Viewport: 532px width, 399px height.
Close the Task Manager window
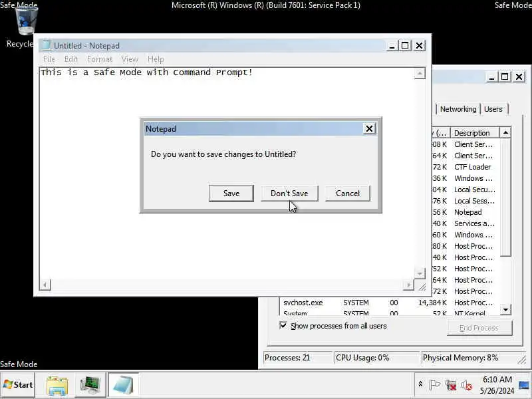[519, 76]
